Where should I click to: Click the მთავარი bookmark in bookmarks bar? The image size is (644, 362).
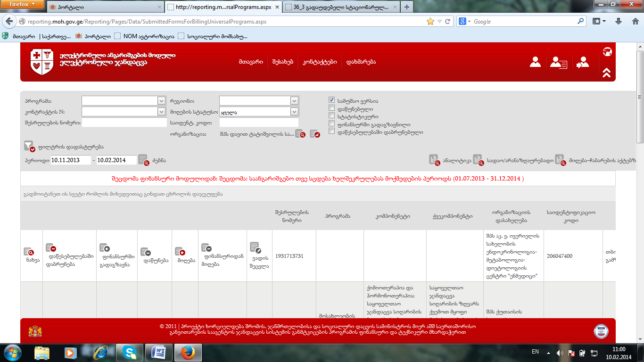[23, 36]
